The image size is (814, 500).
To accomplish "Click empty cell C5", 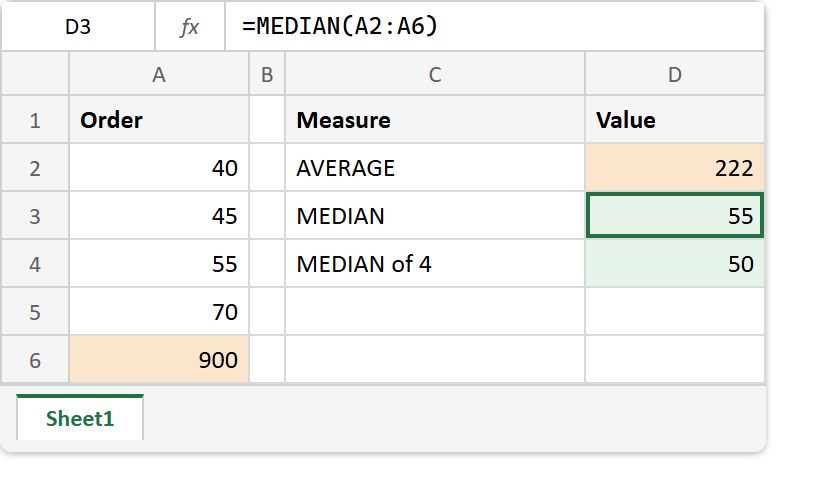I will 435,312.
